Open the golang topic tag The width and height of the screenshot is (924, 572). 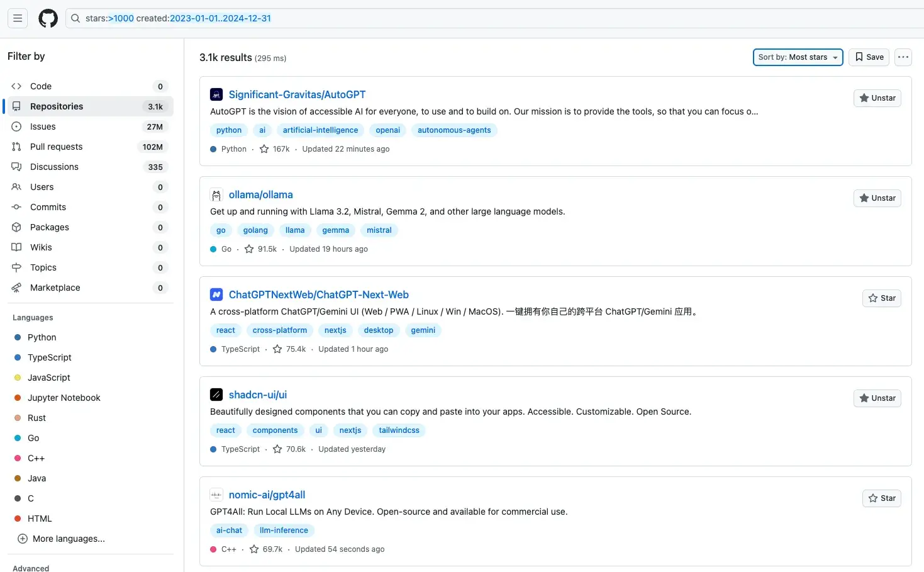255,230
